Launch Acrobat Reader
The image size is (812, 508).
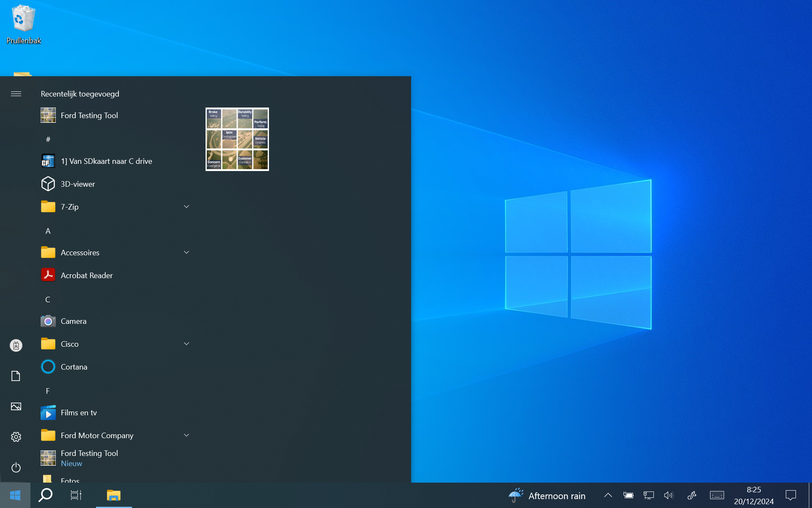tap(116, 276)
